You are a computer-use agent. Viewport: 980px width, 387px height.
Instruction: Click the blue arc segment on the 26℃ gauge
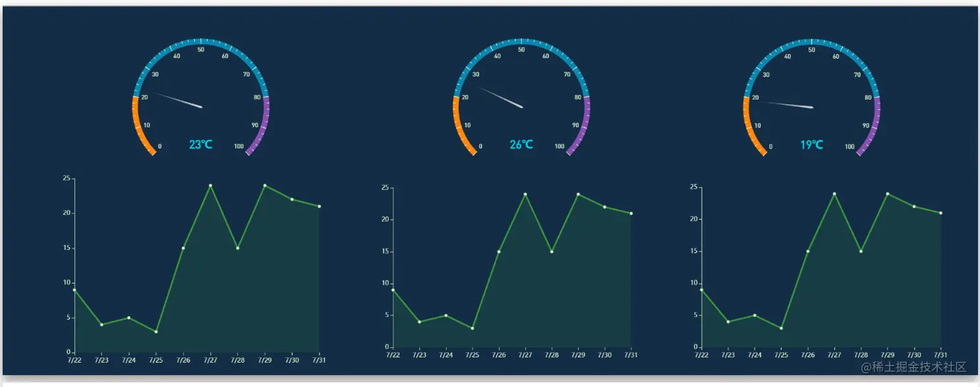[x=521, y=42]
